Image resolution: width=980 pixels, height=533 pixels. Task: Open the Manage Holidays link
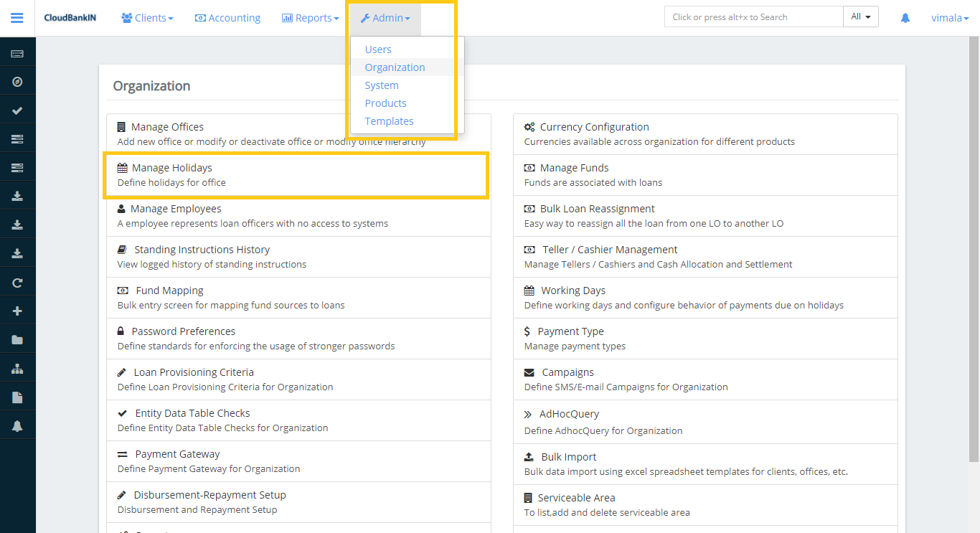(x=172, y=168)
